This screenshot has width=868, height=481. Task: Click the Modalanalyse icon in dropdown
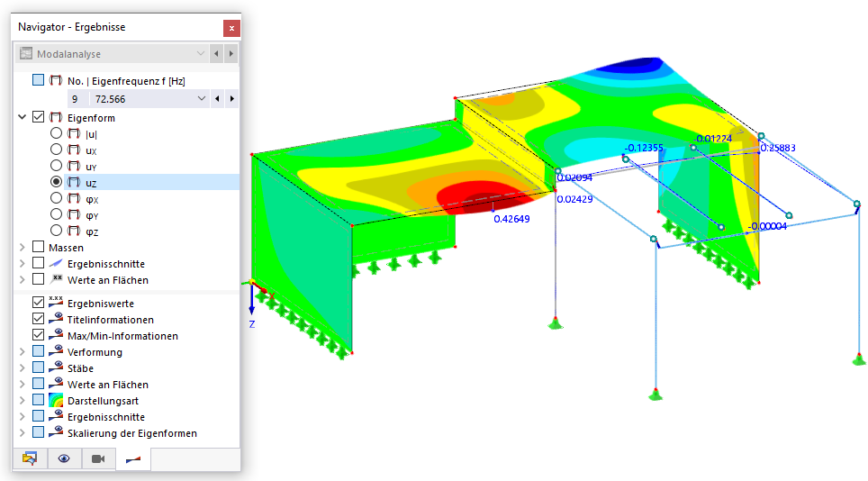(26, 53)
